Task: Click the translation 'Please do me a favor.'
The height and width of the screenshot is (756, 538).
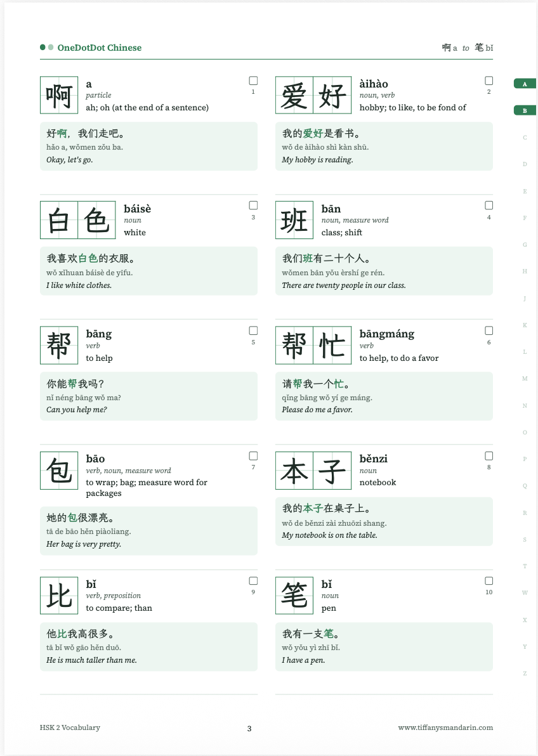Action: click(317, 410)
